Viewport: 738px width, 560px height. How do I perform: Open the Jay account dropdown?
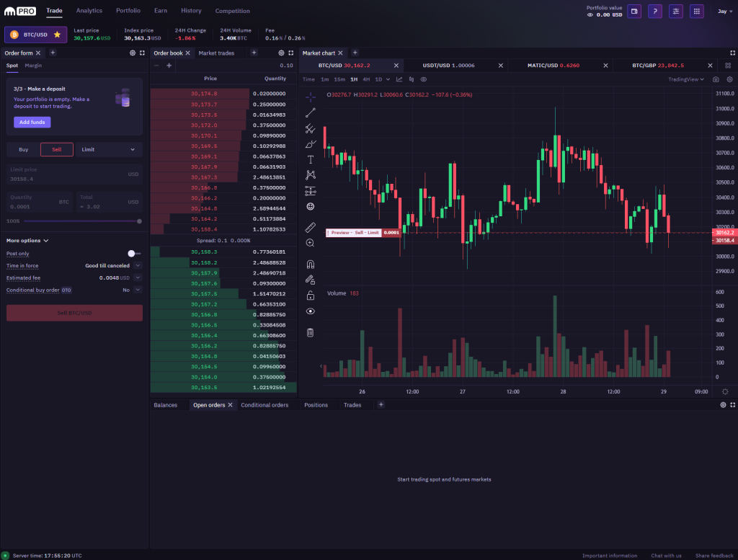click(x=721, y=11)
